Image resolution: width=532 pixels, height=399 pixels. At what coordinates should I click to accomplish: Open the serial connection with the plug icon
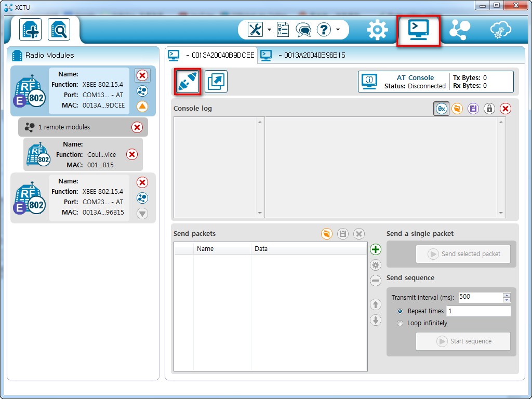(x=187, y=82)
